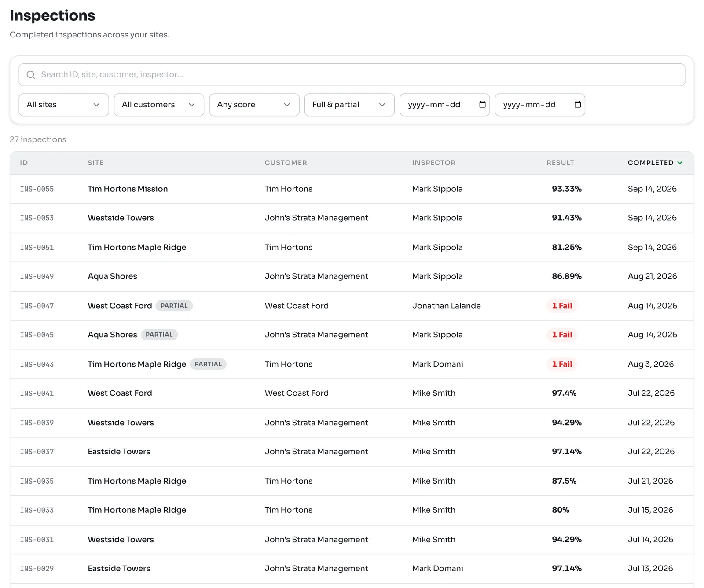Toggle the Completed column sort arrow
Screen dimensions: 704x588
pos(680,163)
